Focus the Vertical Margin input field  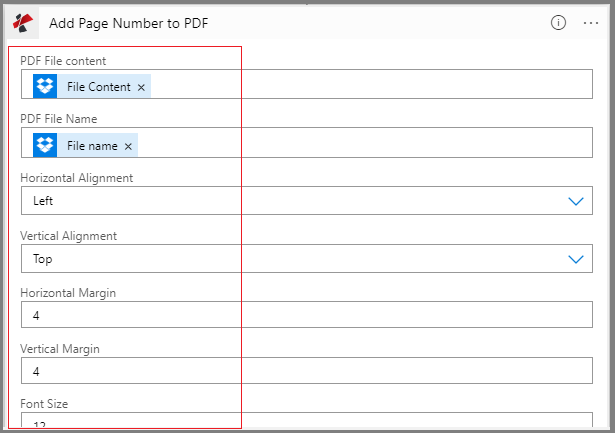coord(300,372)
